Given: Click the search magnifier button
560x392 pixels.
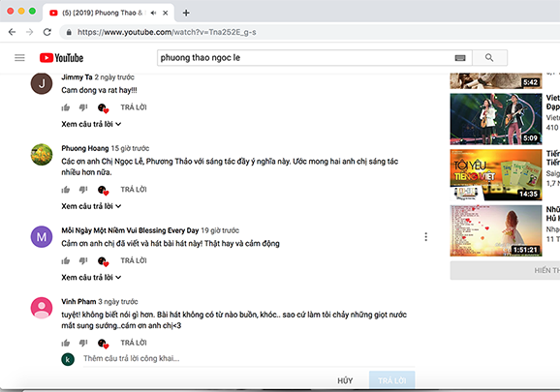Looking at the screenshot, I should tap(489, 58).
